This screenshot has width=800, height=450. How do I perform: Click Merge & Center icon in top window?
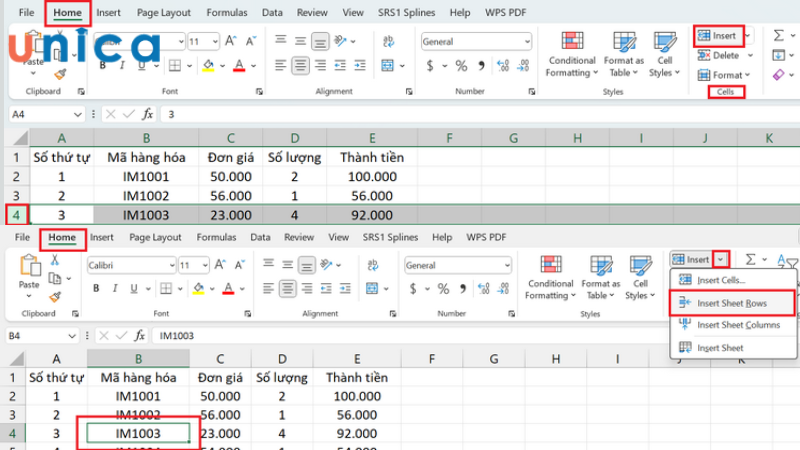(x=388, y=65)
